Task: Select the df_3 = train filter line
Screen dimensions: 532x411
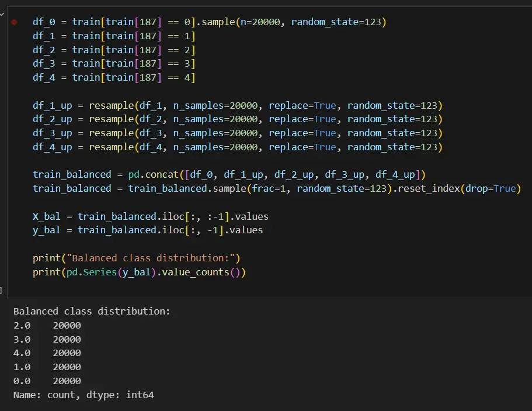Action: [114, 64]
